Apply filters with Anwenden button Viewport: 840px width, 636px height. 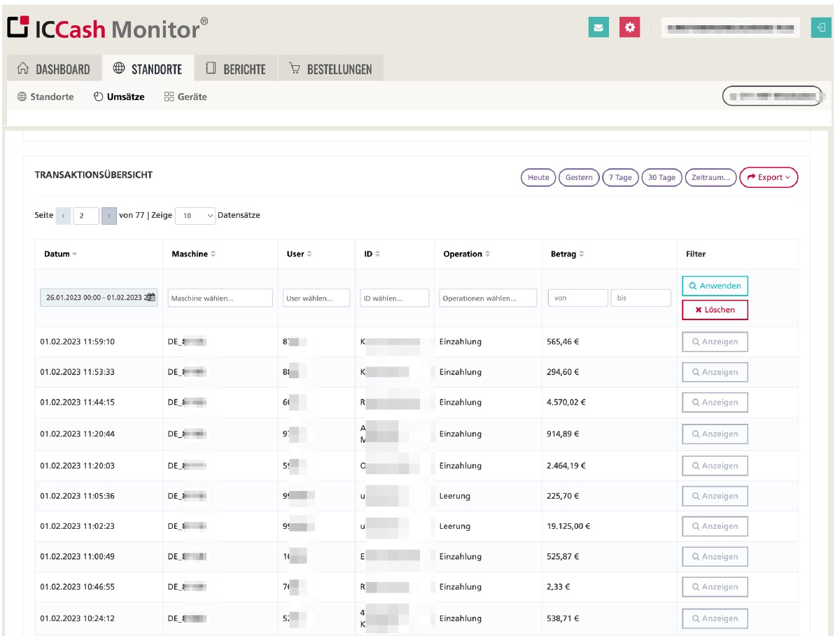tap(715, 286)
